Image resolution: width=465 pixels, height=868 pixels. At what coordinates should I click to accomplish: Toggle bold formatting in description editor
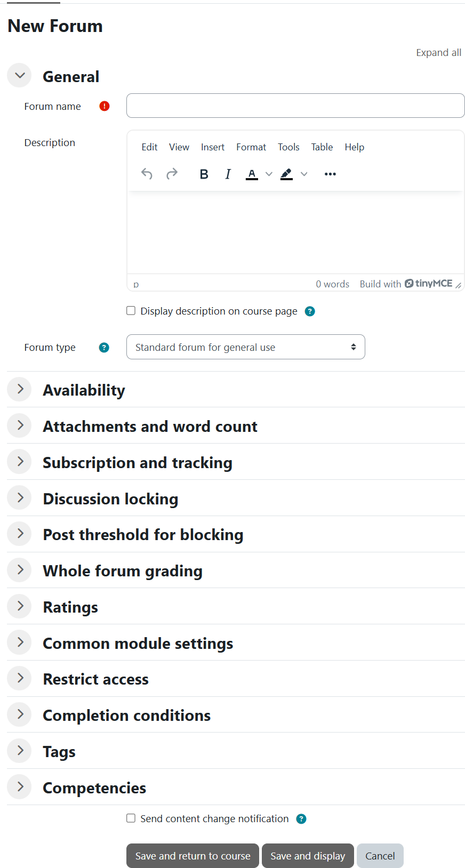tap(204, 174)
